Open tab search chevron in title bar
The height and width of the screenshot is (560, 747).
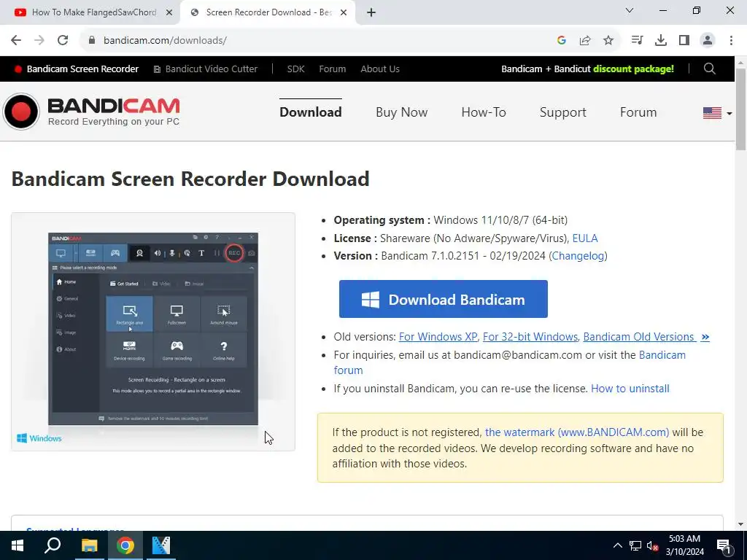pos(630,10)
